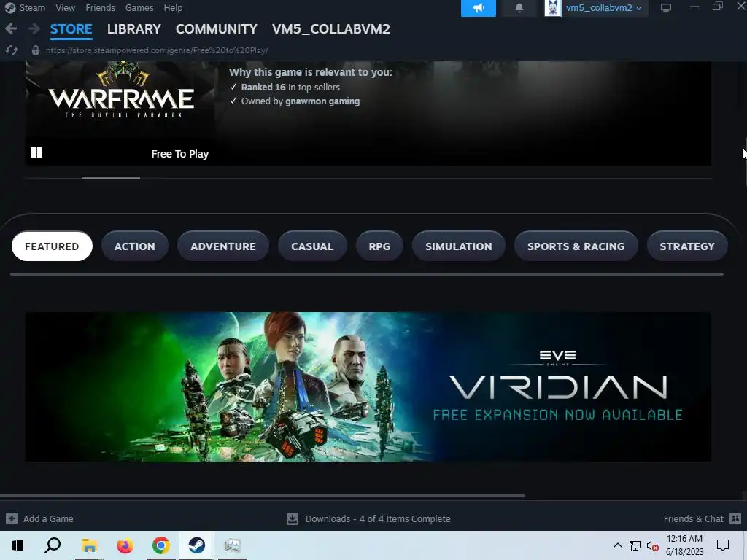Open the Windows Start menu
Image resolution: width=747 pixels, height=560 pixels.
[18, 545]
